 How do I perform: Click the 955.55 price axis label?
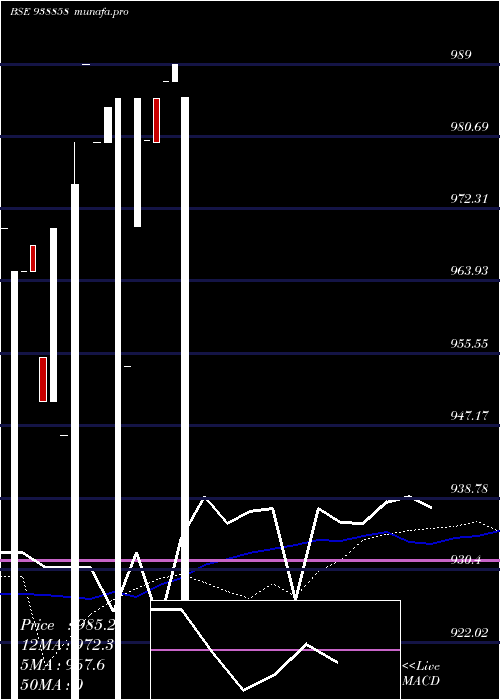coord(469,344)
